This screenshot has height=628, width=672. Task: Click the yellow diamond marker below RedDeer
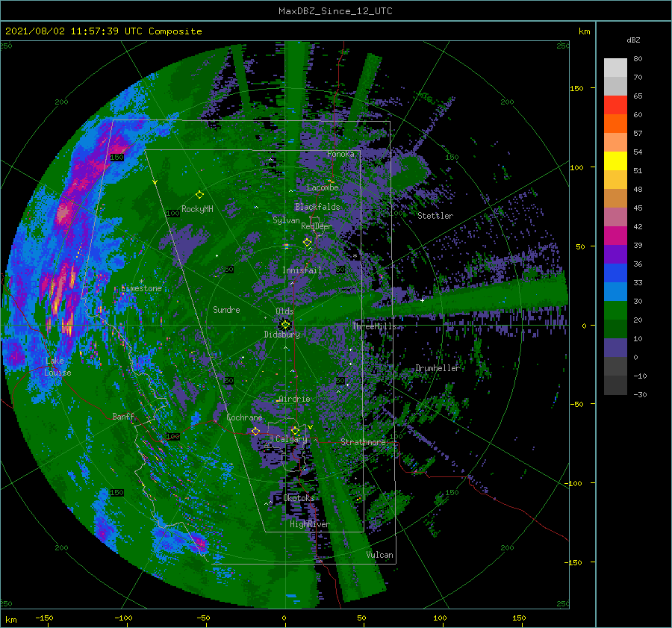click(x=308, y=243)
